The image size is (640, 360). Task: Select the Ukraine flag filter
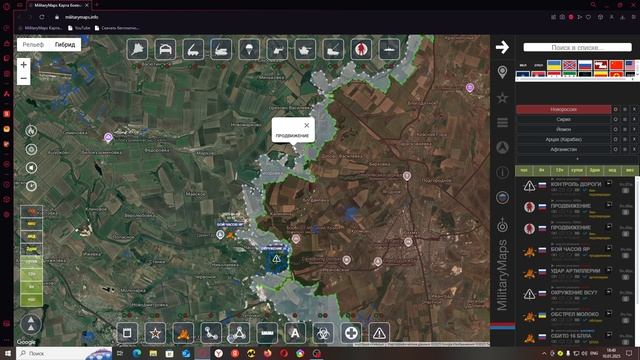click(554, 65)
